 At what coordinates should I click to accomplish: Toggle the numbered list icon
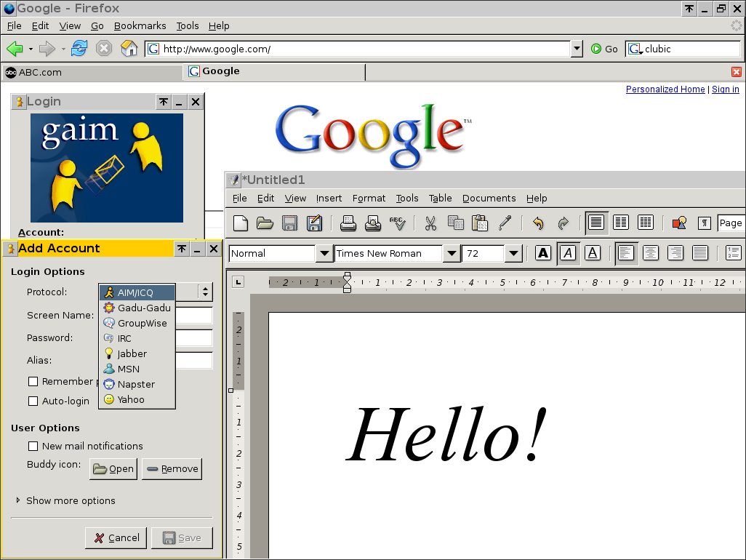[733, 253]
